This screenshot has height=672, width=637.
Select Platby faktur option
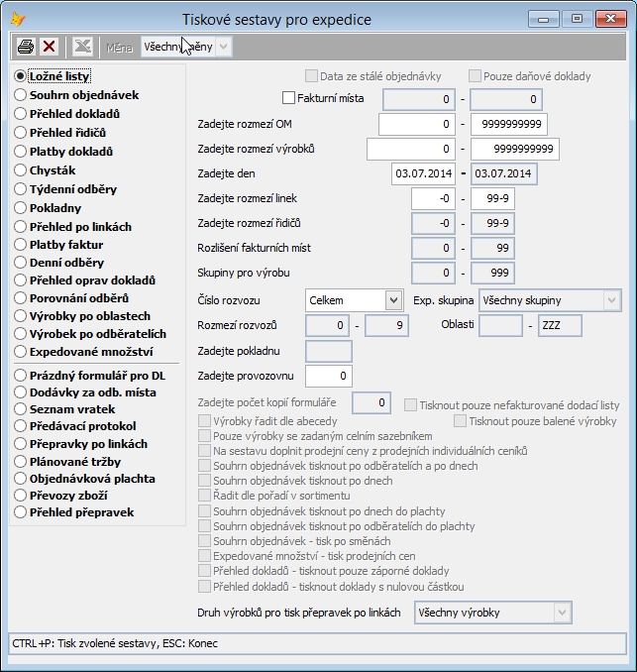pyautogui.click(x=20, y=244)
